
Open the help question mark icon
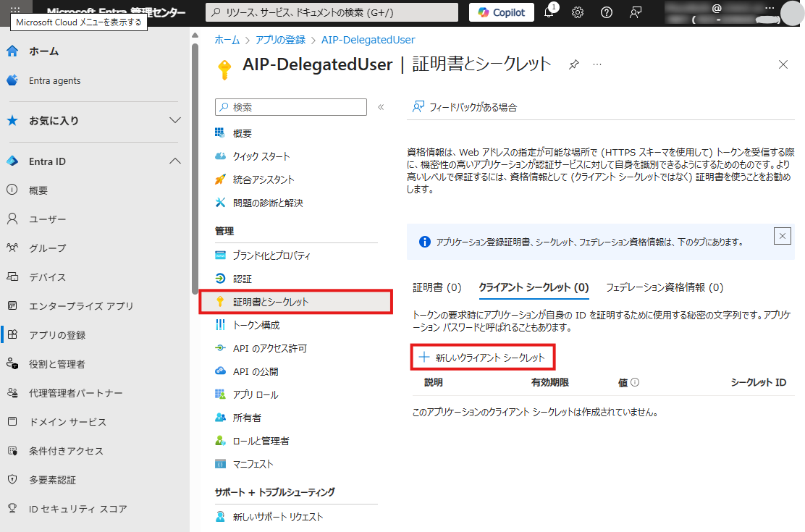tap(607, 12)
